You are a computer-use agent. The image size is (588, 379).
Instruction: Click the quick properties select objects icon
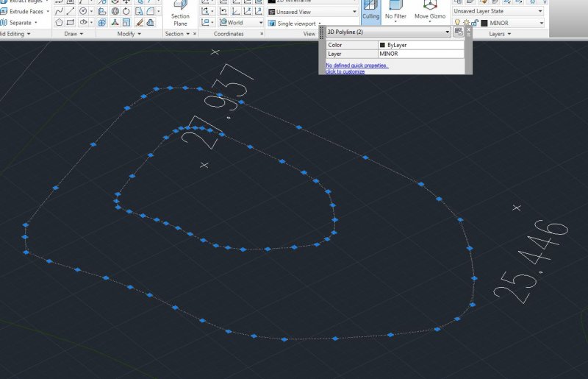click(x=458, y=32)
